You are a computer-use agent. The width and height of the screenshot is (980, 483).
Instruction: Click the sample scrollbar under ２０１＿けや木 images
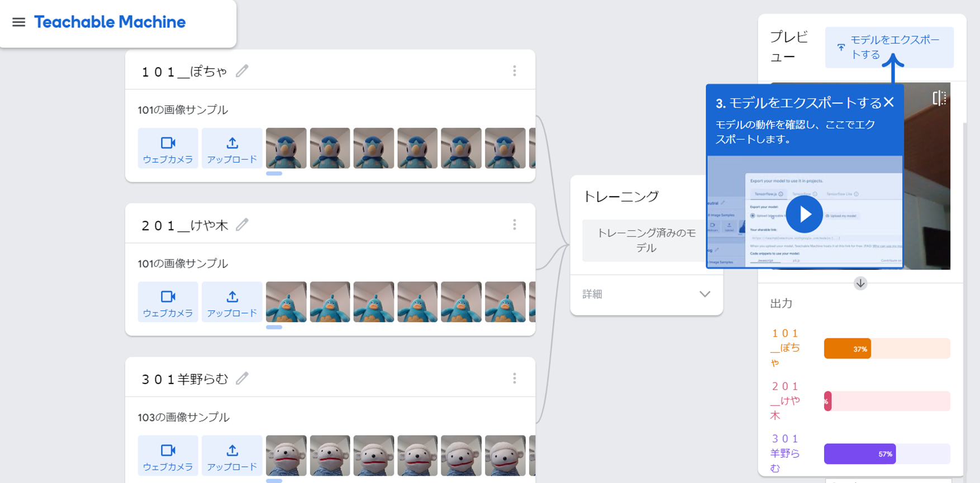pos(274,327)
